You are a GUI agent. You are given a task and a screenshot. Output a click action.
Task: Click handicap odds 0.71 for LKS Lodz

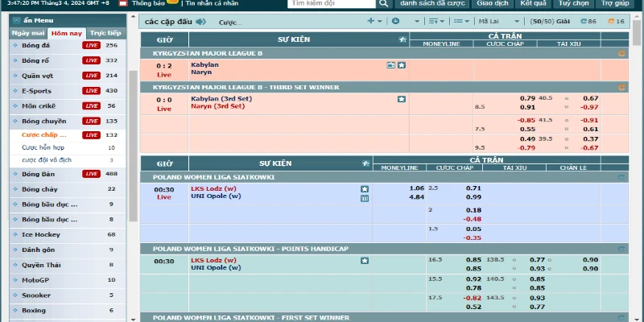click(473, 188)
